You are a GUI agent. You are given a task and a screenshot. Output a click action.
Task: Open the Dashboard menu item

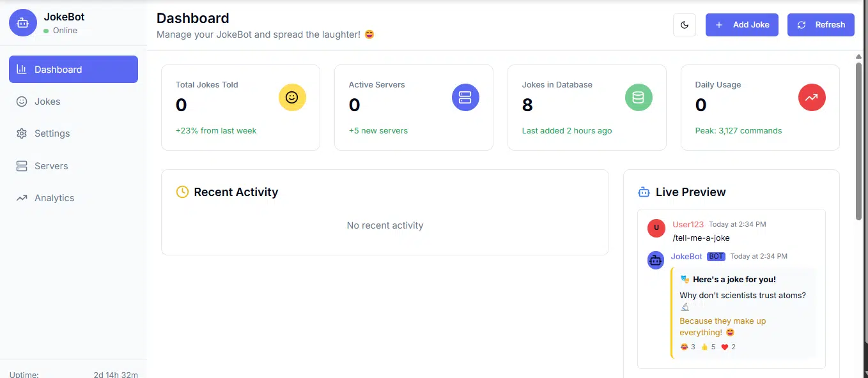74,70
